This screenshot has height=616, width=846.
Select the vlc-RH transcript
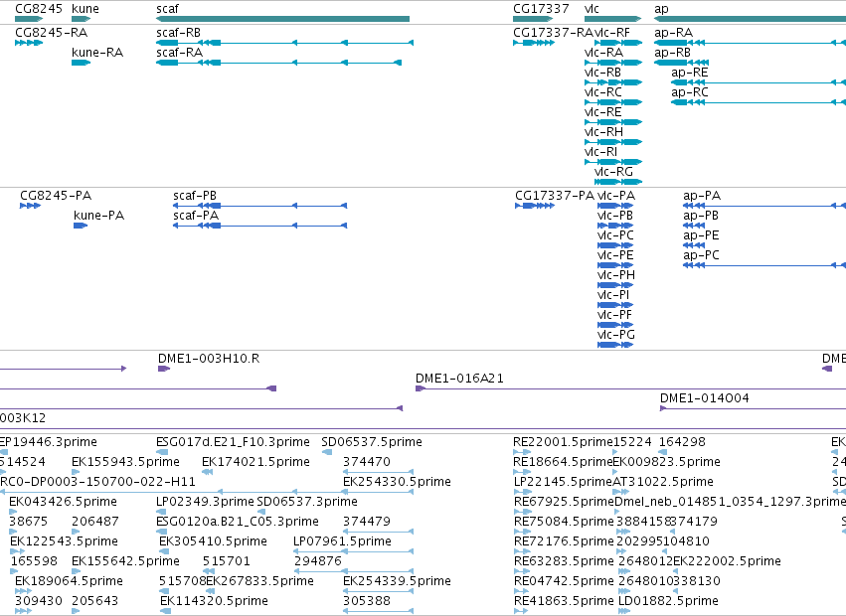click(x=613, y=142)
